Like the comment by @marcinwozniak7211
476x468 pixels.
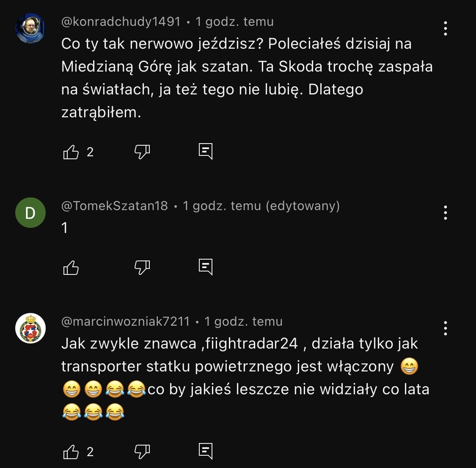click(71, 452)
